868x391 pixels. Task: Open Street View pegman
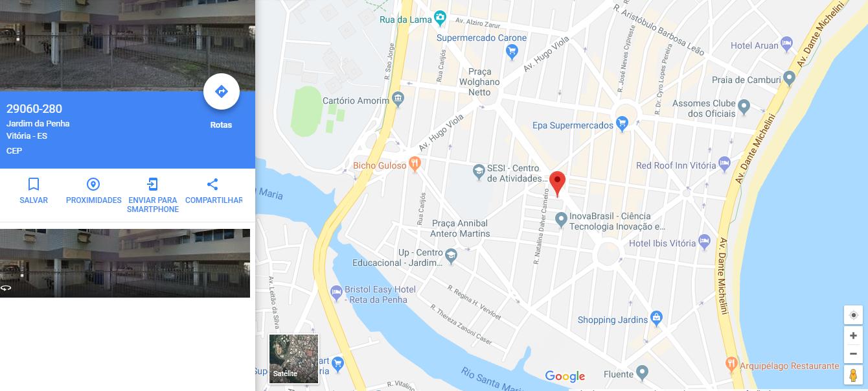(x=853, y=375)
